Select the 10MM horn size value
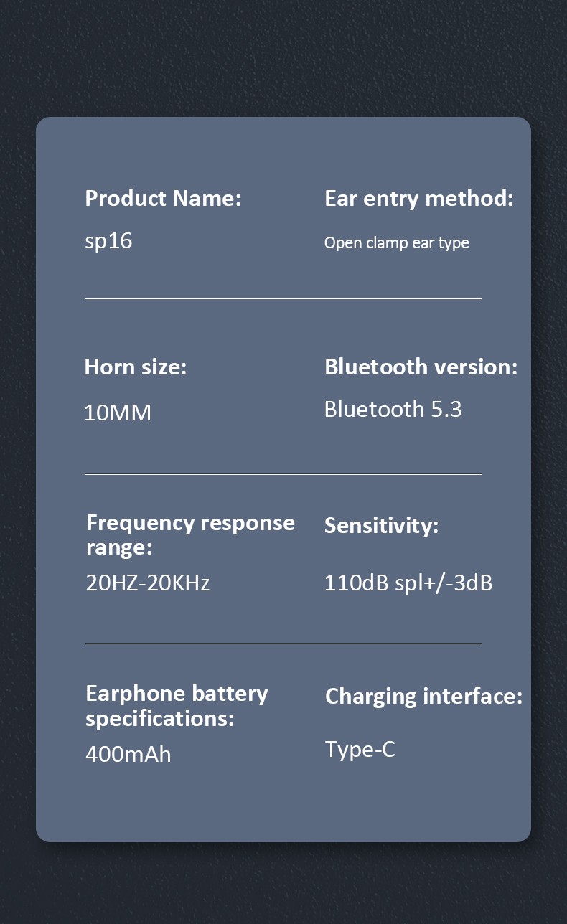Viewport: 567px width, 924px height. (x=118, y=412)
